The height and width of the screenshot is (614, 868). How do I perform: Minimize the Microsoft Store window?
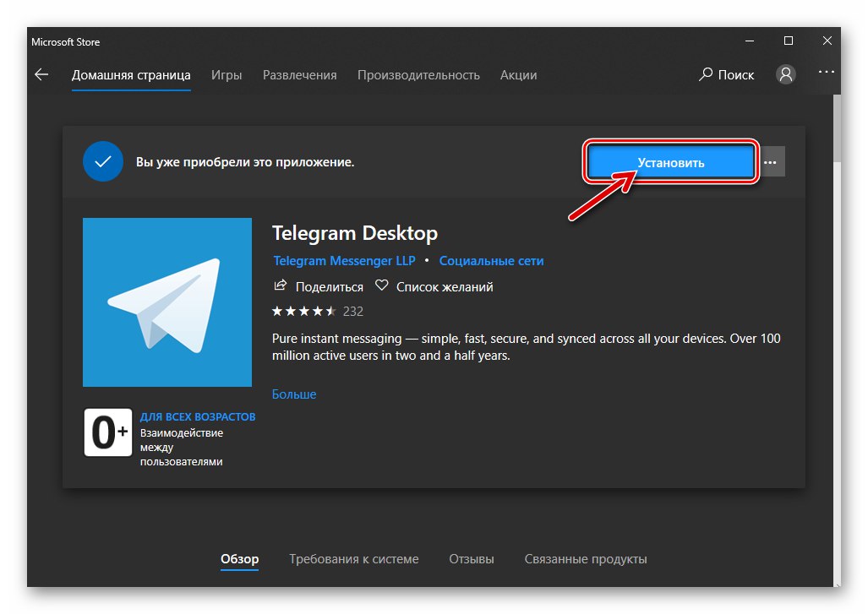point(750,41)
